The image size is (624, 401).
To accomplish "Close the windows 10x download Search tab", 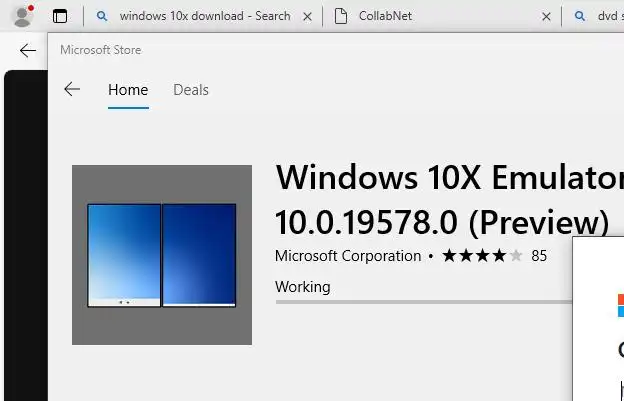I will point(307,16).
